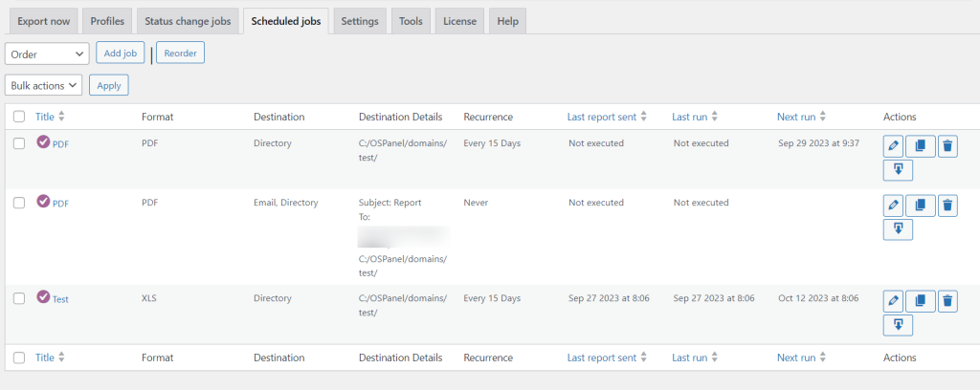Click Test job's Last run date

714,298
